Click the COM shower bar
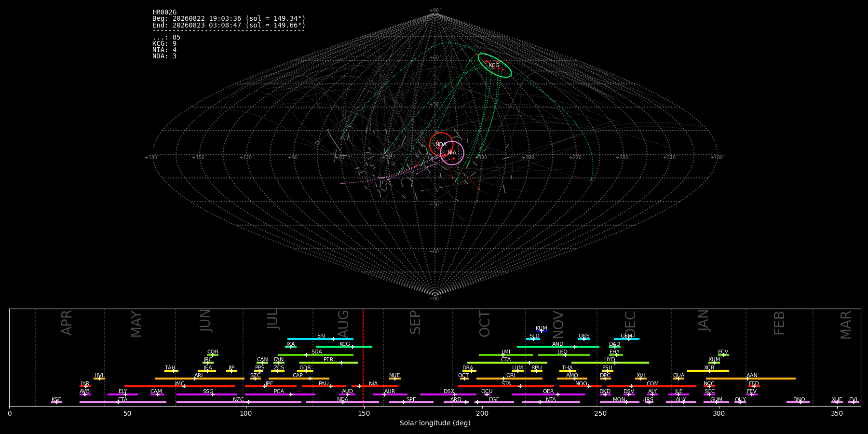 coord(652,386)
